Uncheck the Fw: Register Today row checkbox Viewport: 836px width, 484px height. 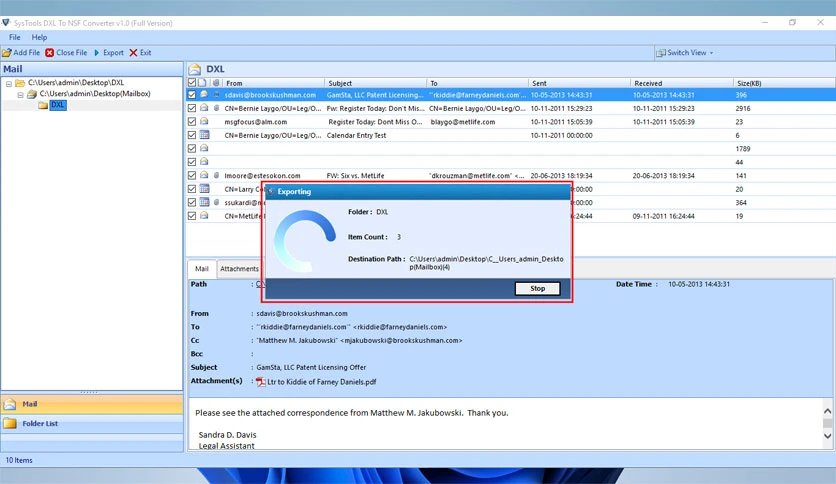coord(192,108)
